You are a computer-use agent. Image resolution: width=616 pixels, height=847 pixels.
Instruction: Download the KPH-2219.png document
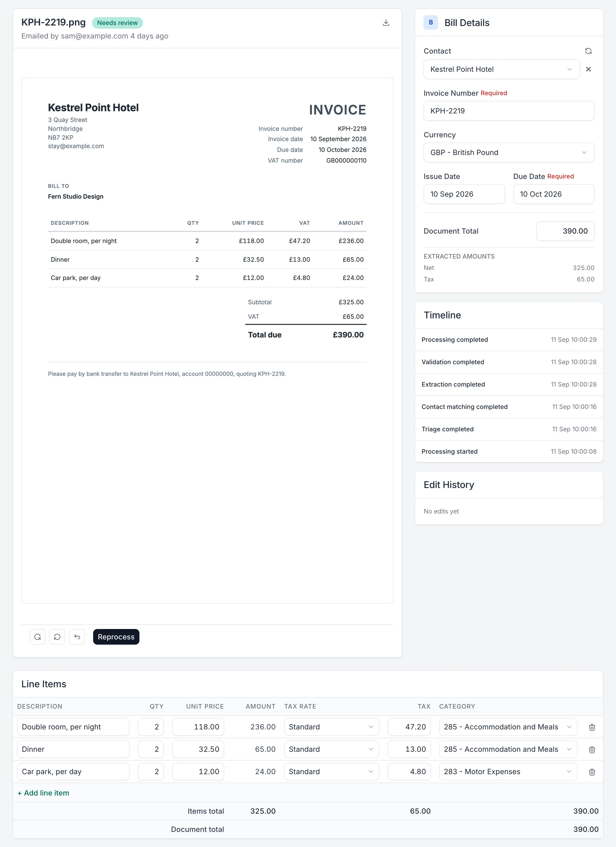(x=386, y=23)
